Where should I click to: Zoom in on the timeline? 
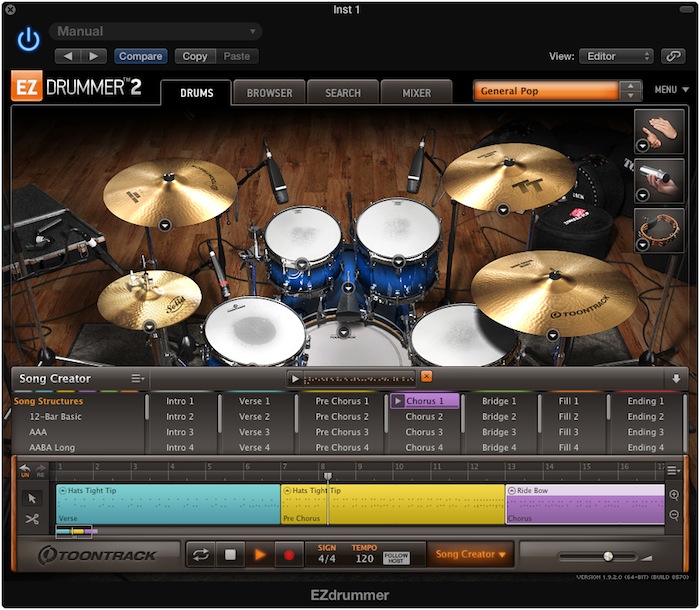(x=674, y=495)
